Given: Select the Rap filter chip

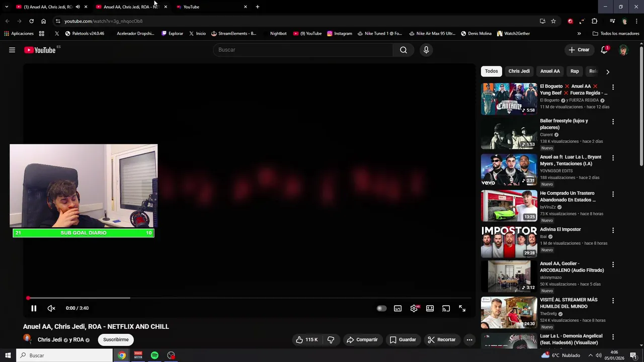Looking at the screenshot, I should click(x=575, y=71).
